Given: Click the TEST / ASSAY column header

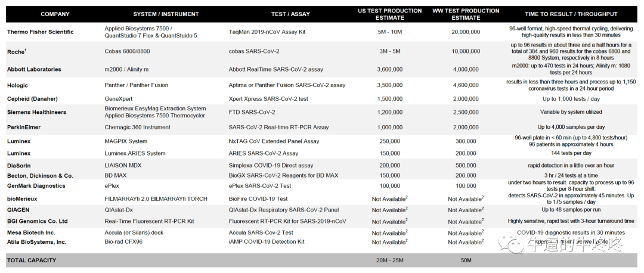Looking at the screenshot, I should [290, 14].
